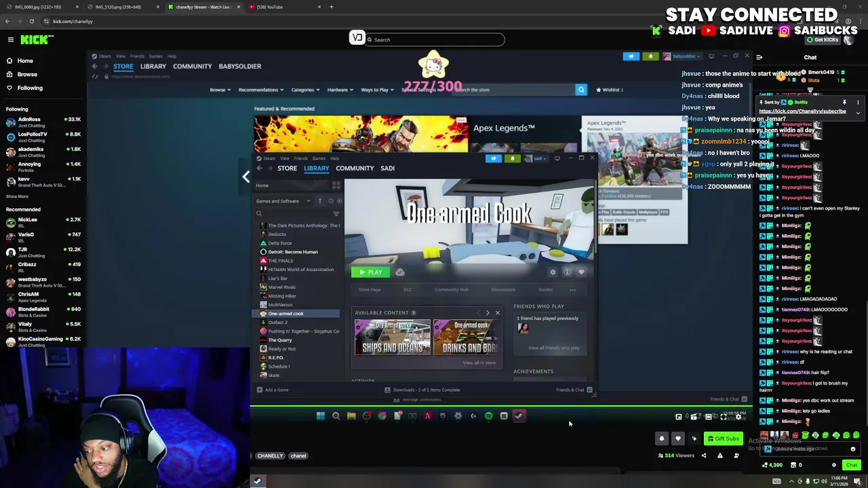Select Liar's Bar in library list

coord(277,278)
